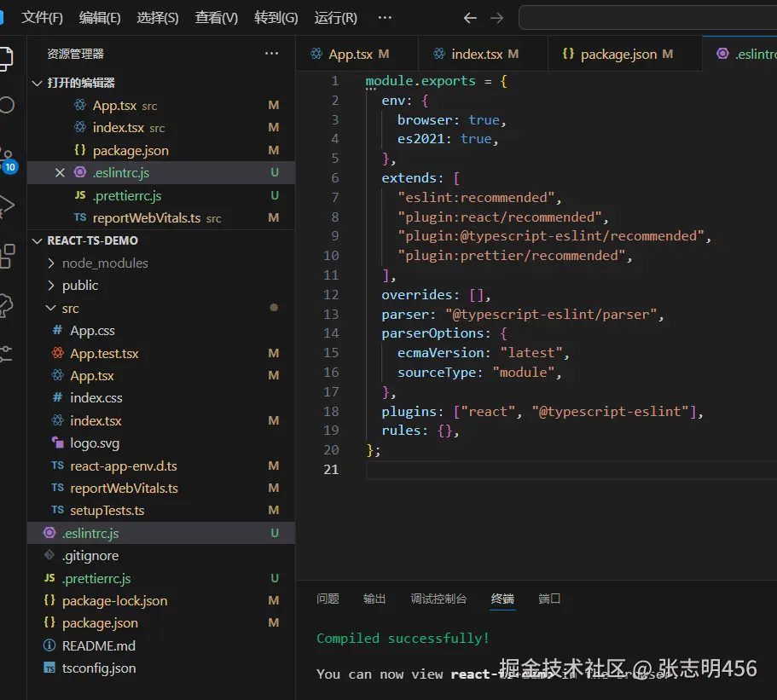Open Run and Debug view
The width and height of the screenshot is (777, 700).
pos(7,205)
